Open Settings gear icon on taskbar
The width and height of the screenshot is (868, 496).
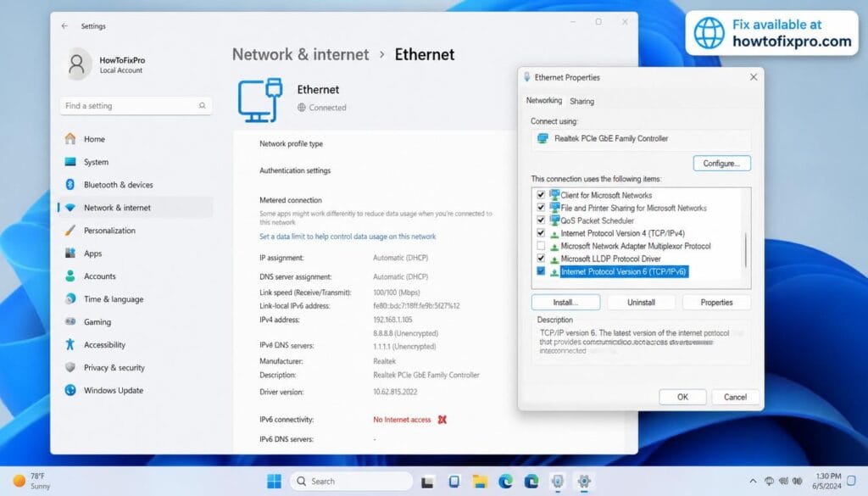(583, 481)
